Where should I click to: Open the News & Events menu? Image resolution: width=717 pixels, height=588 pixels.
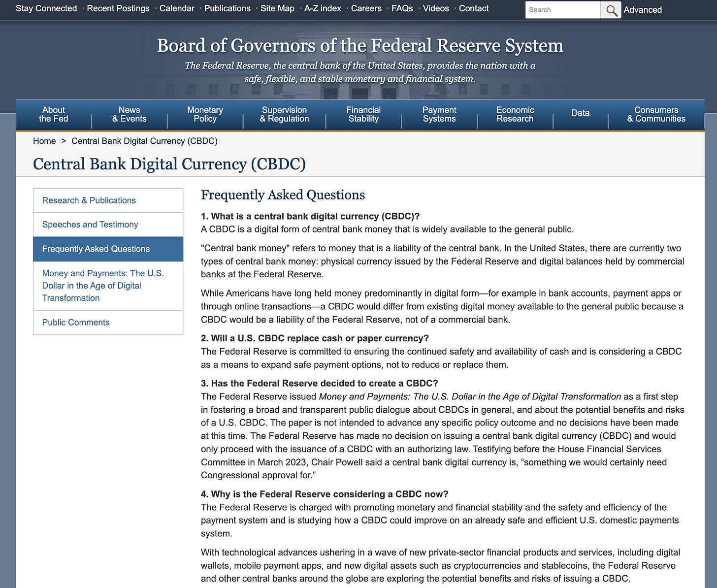point(130,114)
